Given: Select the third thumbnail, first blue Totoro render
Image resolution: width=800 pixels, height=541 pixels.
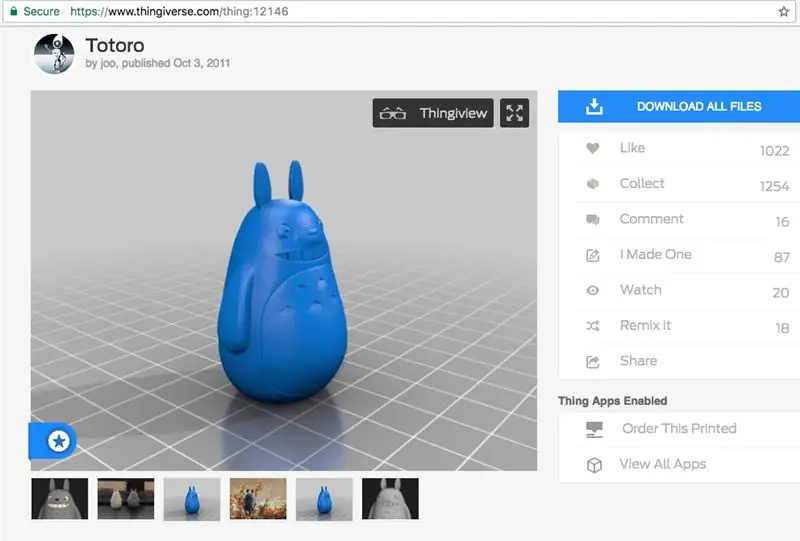Looking at the screenshot, I should (192, 499).
